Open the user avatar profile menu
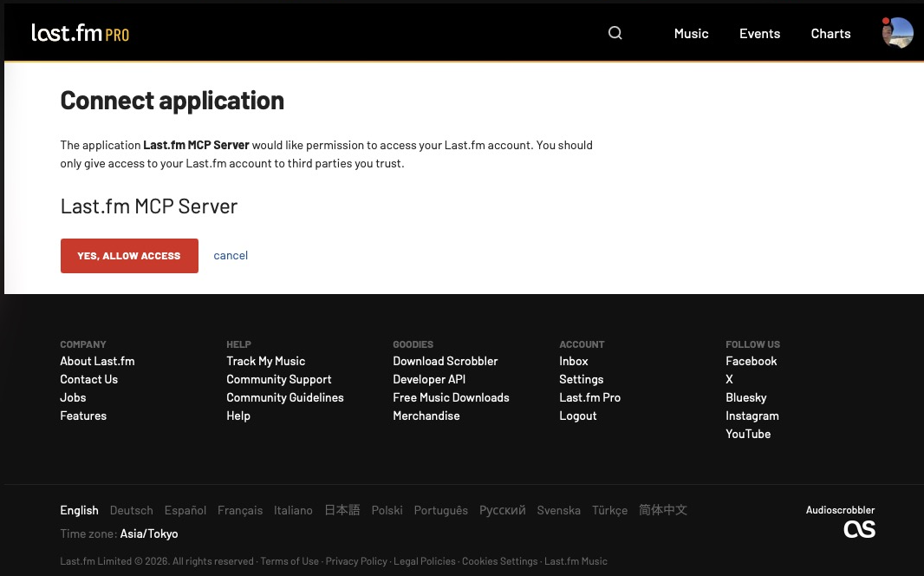 tap(897, 33)
